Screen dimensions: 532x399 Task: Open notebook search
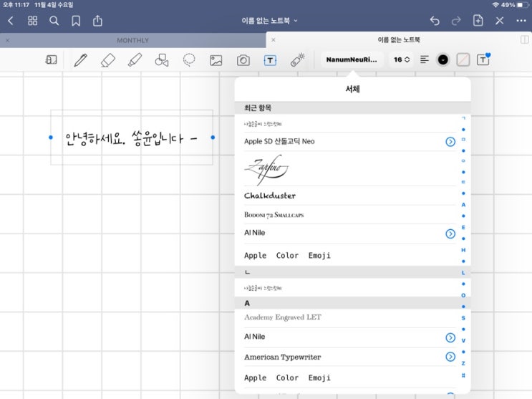(x=54, y=21)
